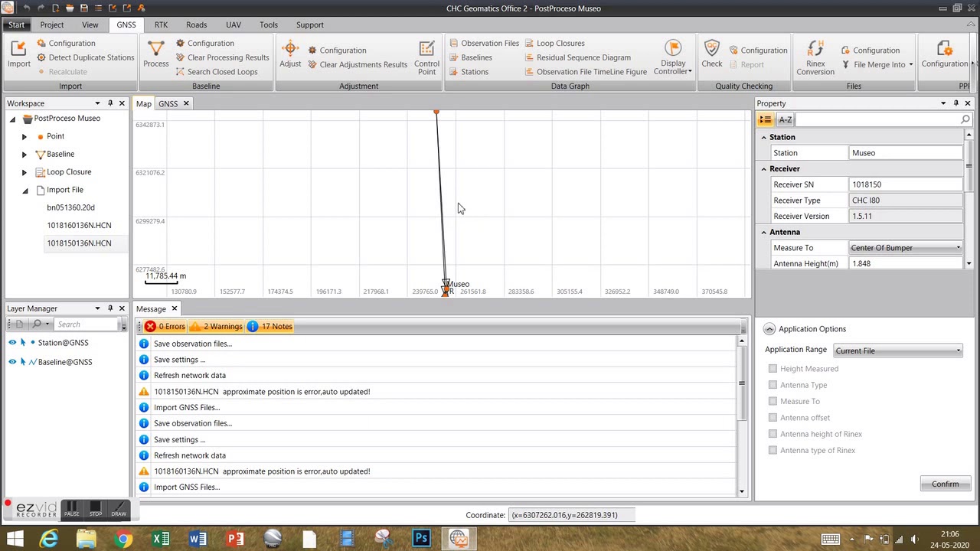Filter messages by 2 Warnings
This screenshot has height=551, width=980.
pyautogui.click(x=216, y=327)
